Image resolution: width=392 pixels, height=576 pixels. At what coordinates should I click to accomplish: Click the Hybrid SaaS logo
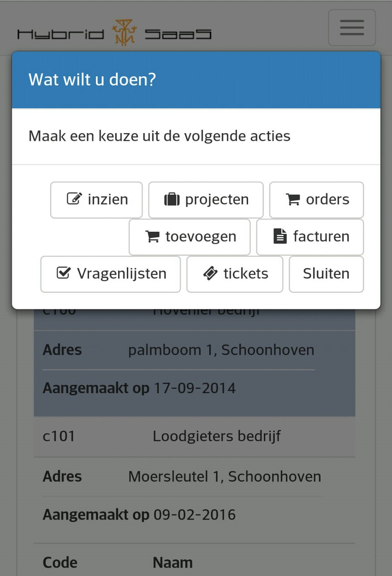[114, 33]
